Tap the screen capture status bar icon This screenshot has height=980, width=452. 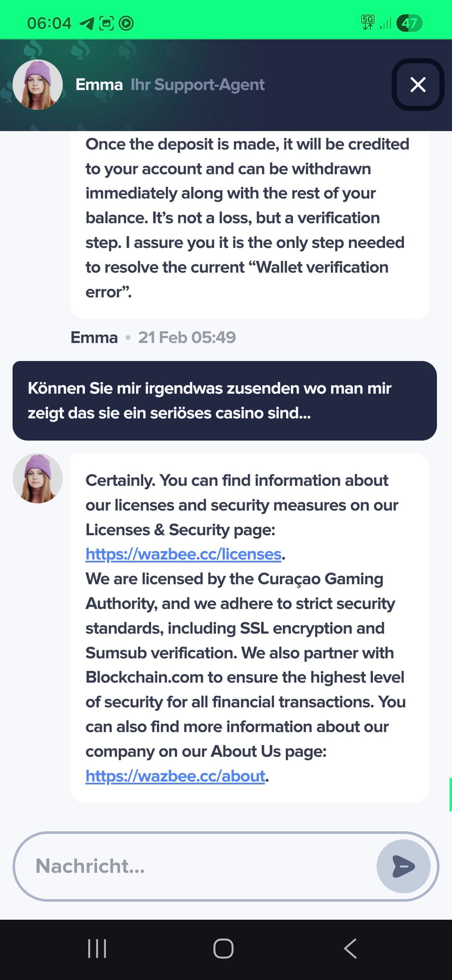click(106, 23)
